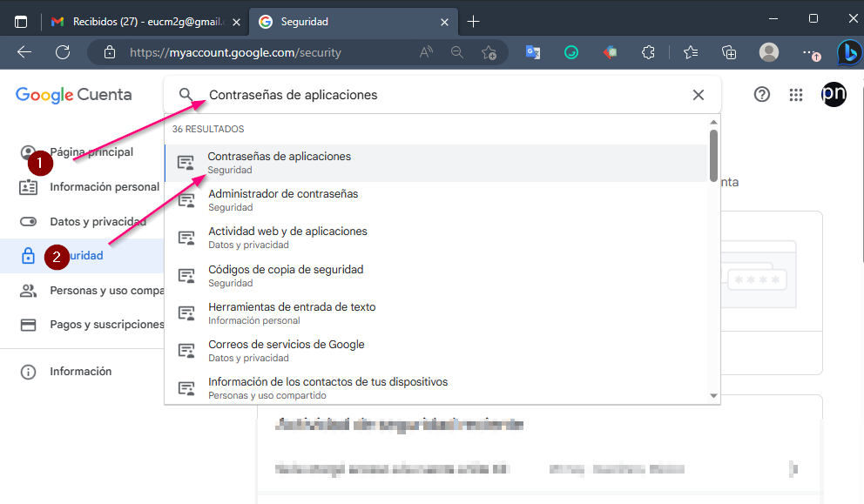Select Información de los contactos result
Image resolution: width=864 pixels, height=504 pixels.
(435, 388)
